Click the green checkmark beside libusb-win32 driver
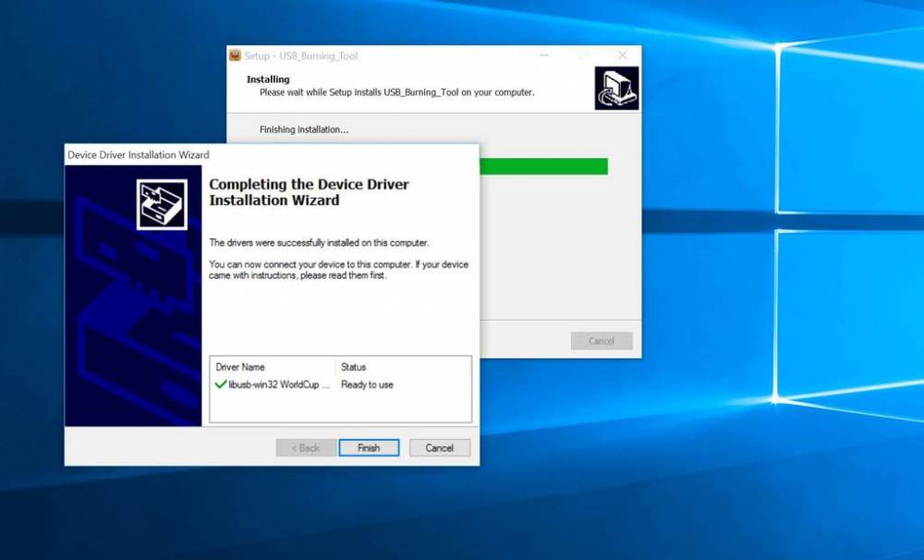The height and width of the screenshot is (560, 924). pyautogui.click(x=221, y=384)
